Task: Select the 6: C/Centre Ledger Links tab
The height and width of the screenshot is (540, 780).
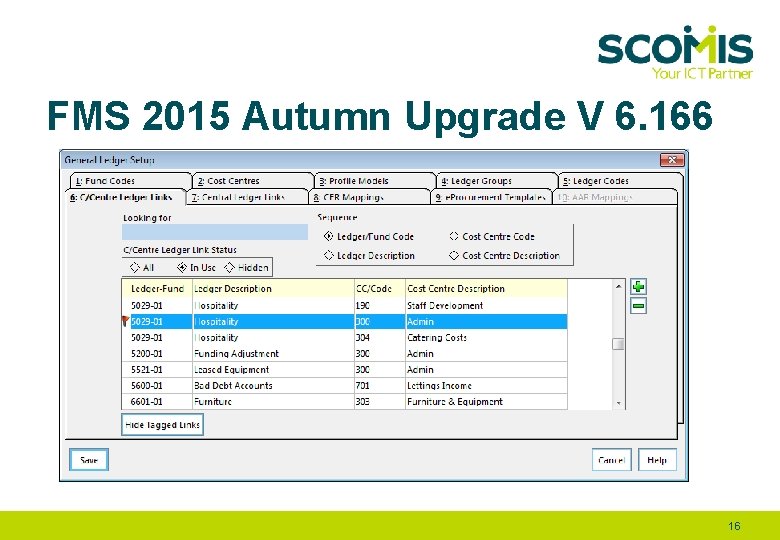Action: pyautogui.click(x=125, y=197)
